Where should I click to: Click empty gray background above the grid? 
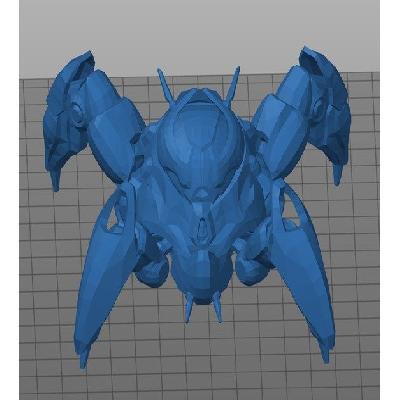coord(200,33)
